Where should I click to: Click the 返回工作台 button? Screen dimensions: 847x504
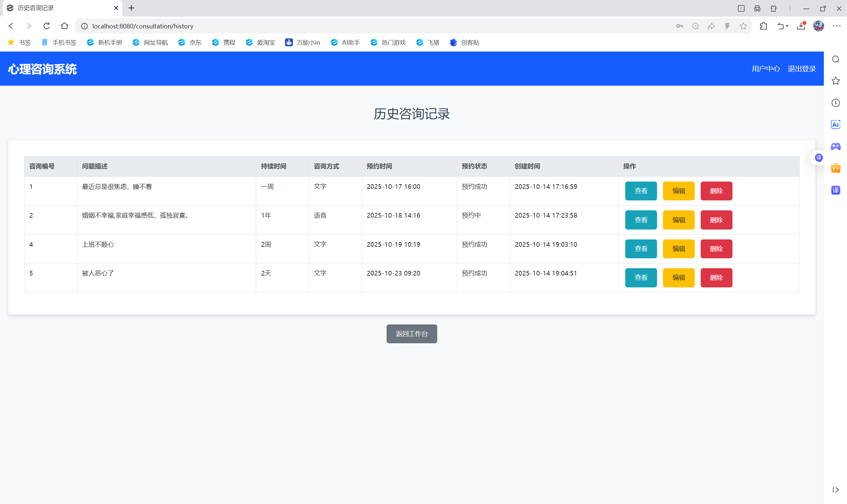411,333
